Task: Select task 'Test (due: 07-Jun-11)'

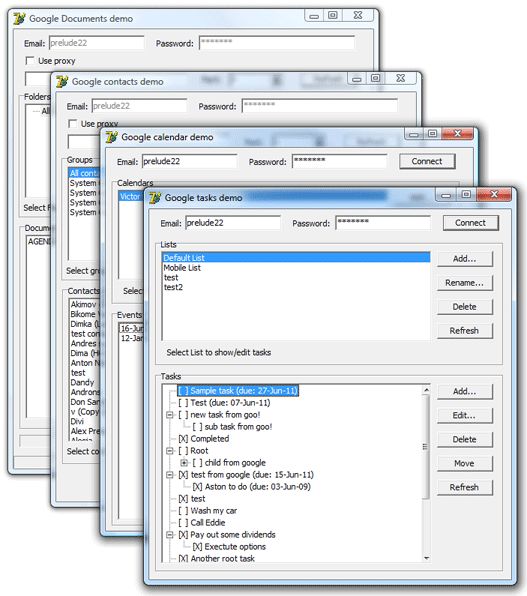Action: click(x=224, y=403)
